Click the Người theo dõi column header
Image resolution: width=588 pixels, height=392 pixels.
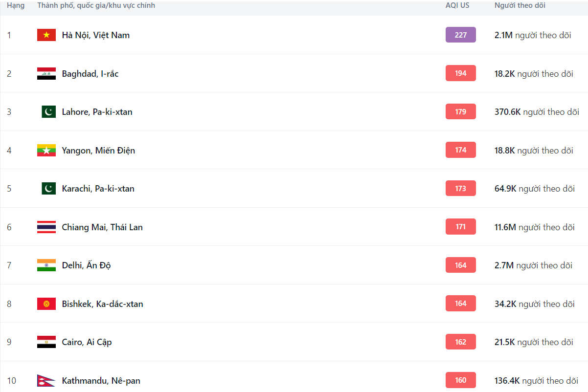click(520, 5)
